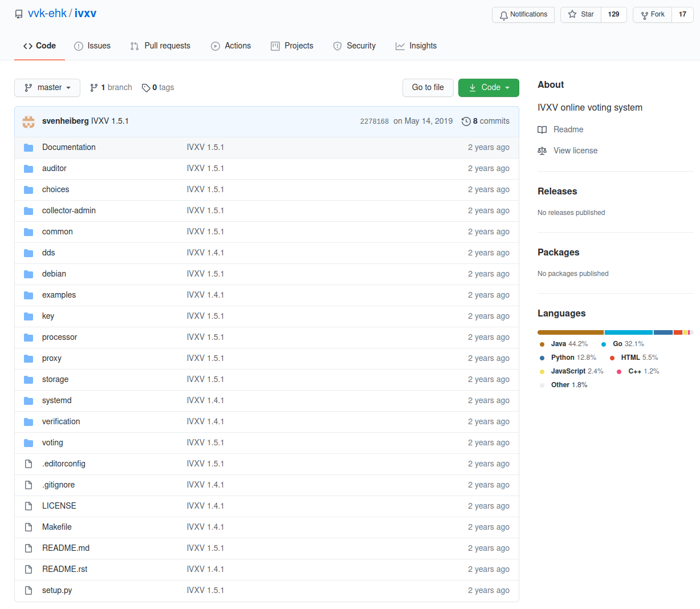Expand the green Code download dropdown
This screenshot has height=609, width=700.
coord(489,88)
